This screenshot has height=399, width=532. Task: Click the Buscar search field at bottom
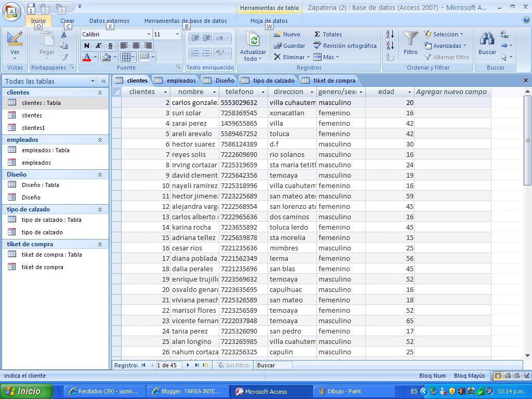click(x=273, y=365)
